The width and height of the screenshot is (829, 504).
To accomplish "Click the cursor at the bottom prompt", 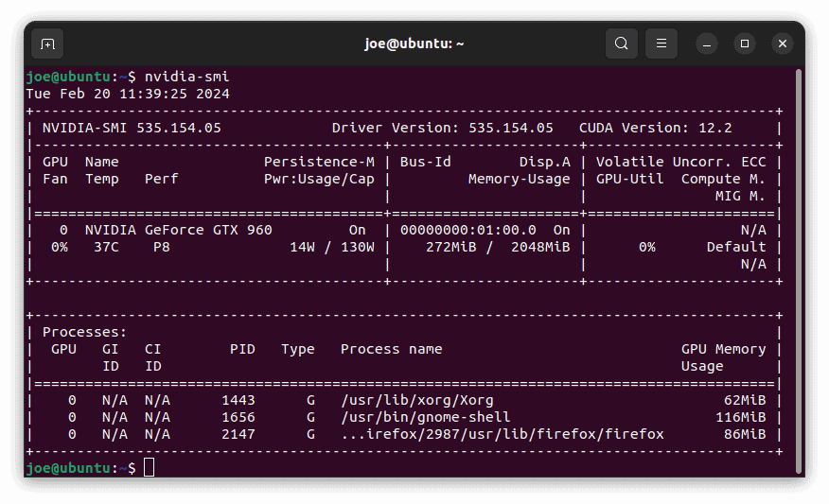I will (x=150, y=468).
